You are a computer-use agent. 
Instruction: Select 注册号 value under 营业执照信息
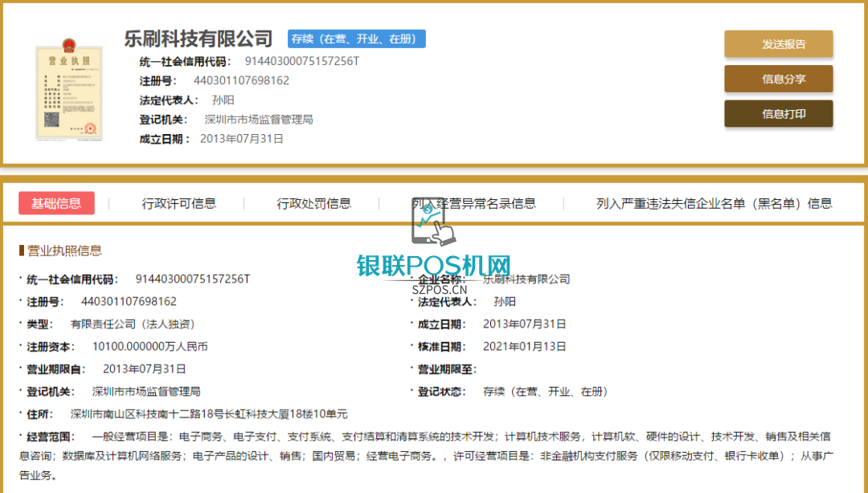[129, 302]
